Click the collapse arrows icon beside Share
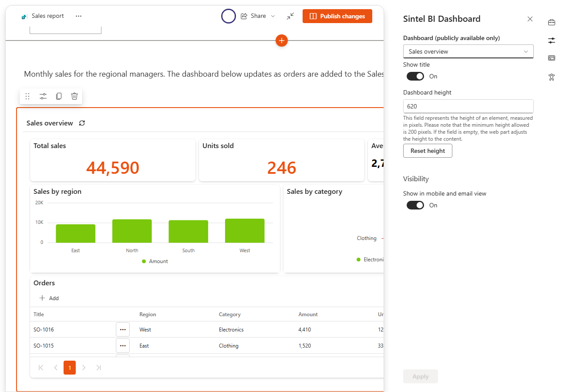566x392 pixels. 290,16
